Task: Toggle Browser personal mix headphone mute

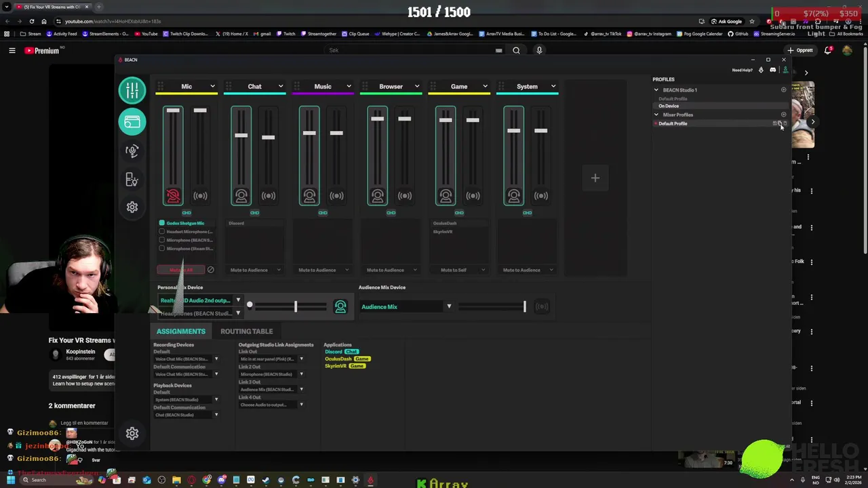Action: pos(378,196)
